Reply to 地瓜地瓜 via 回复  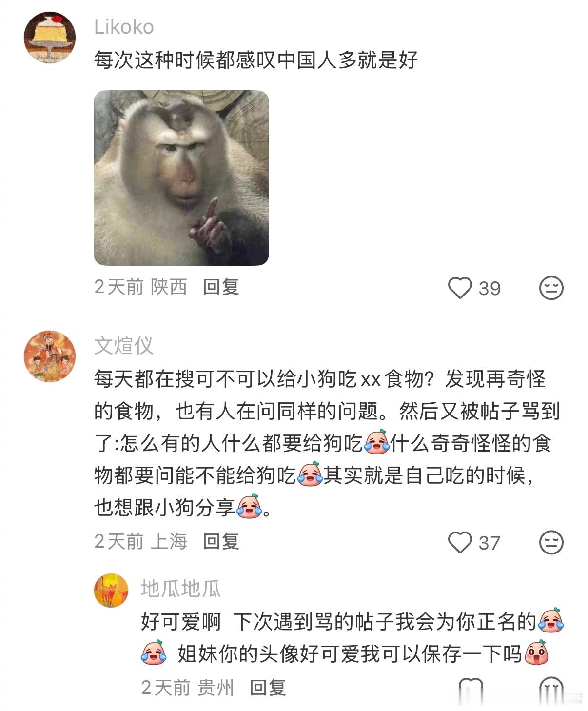pyautogui.click(x=268, y=688)
